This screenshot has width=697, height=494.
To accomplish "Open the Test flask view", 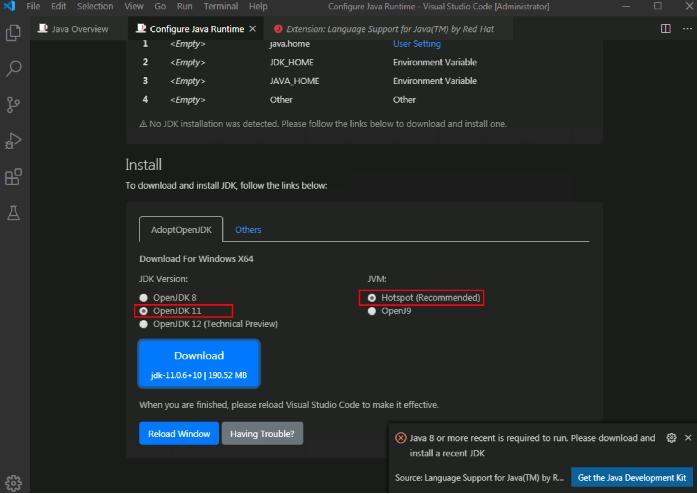I will (13, 213).
